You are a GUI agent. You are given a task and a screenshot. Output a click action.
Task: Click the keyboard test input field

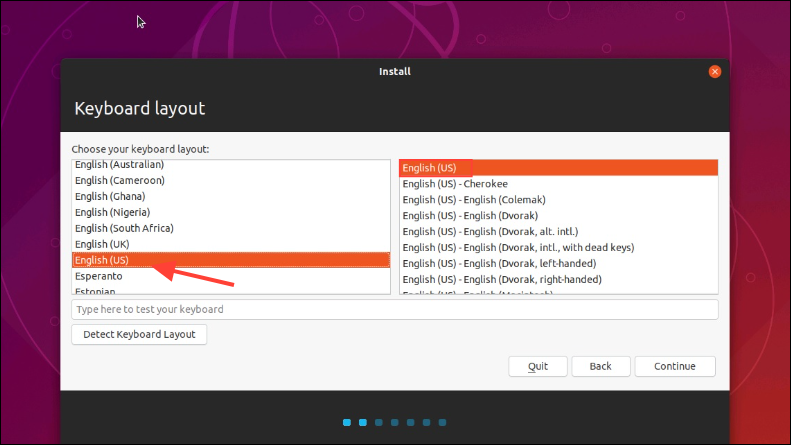(x=394, y=309)
